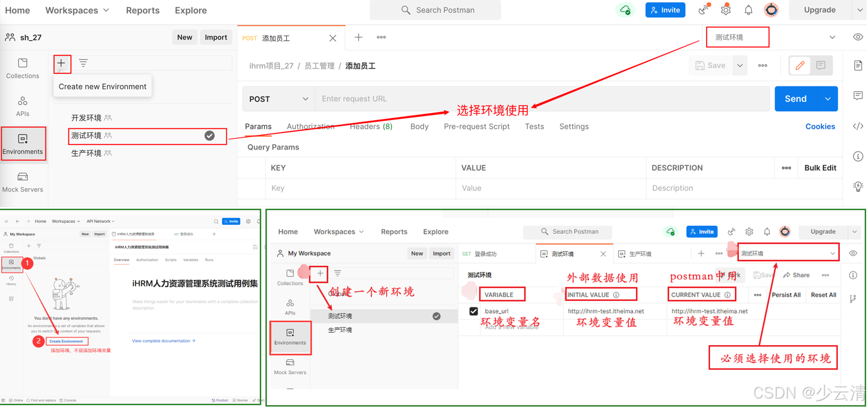The image size is (868, 408).
Task: Click Bulk Edit in params table
Action: pos(820,168)
